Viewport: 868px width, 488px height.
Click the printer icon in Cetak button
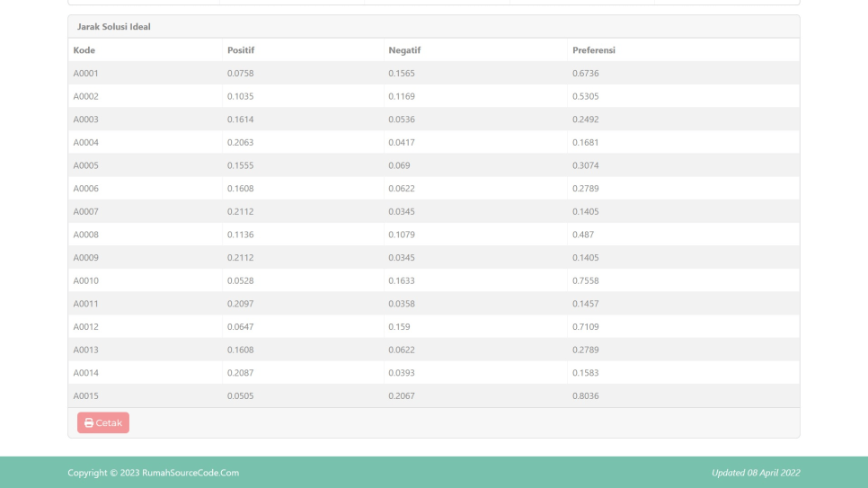click(89, 422)
